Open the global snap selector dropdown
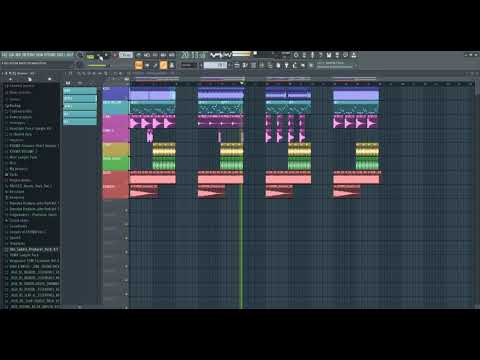 coord(189,65)
